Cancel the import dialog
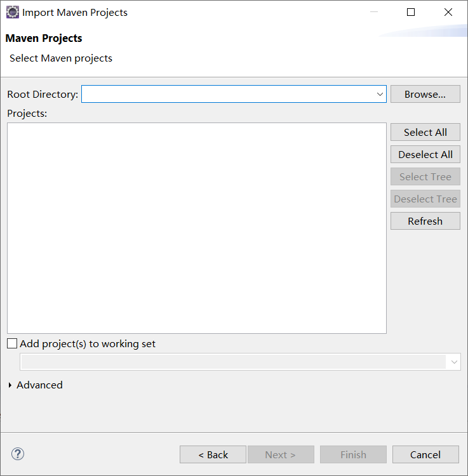Screen dimensions: 468x476 425,454
